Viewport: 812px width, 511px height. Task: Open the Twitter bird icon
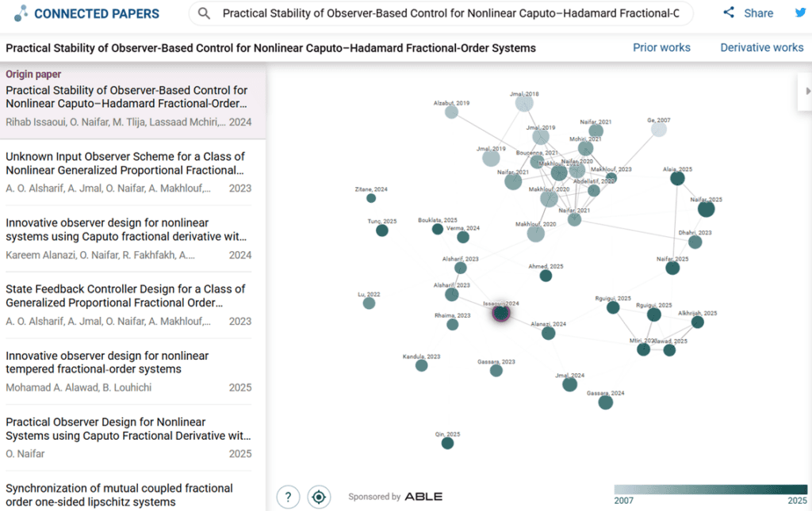click(x=801, y=13)
